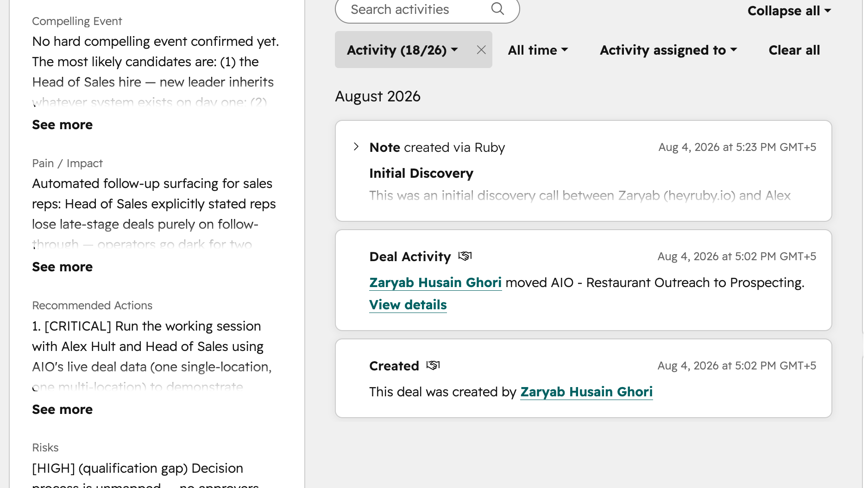The width and height of the screenshot is (868, 488).
Task: Open the Collapse all dropdown
Action: pos(789,11)
